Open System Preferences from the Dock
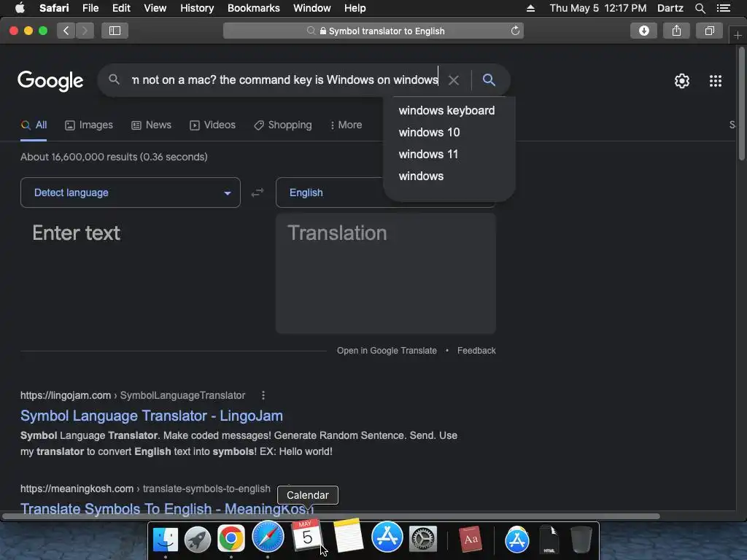 [423, 539]
